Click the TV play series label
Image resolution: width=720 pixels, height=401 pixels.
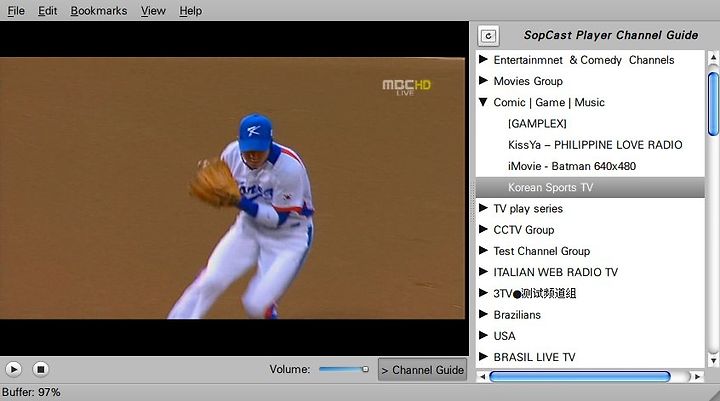point(528,209)
